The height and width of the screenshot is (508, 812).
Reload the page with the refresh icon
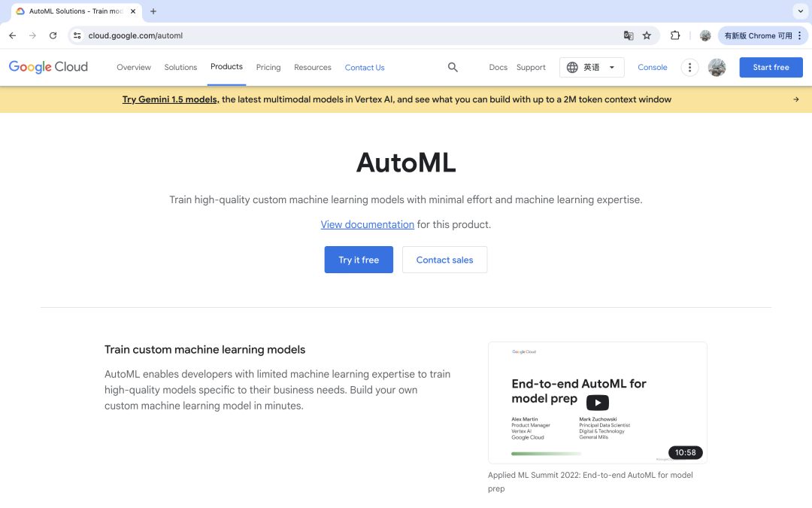tap(53, 36)
